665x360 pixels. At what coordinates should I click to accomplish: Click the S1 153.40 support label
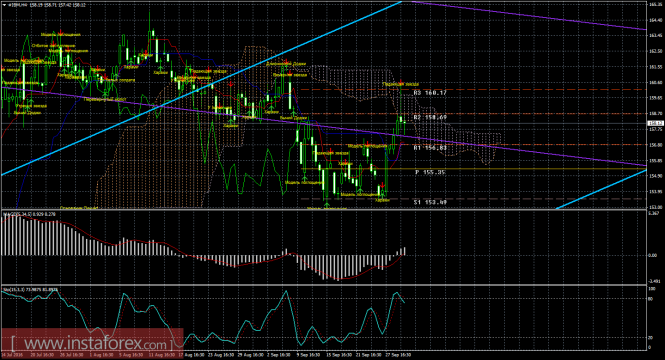click(430, 202)
